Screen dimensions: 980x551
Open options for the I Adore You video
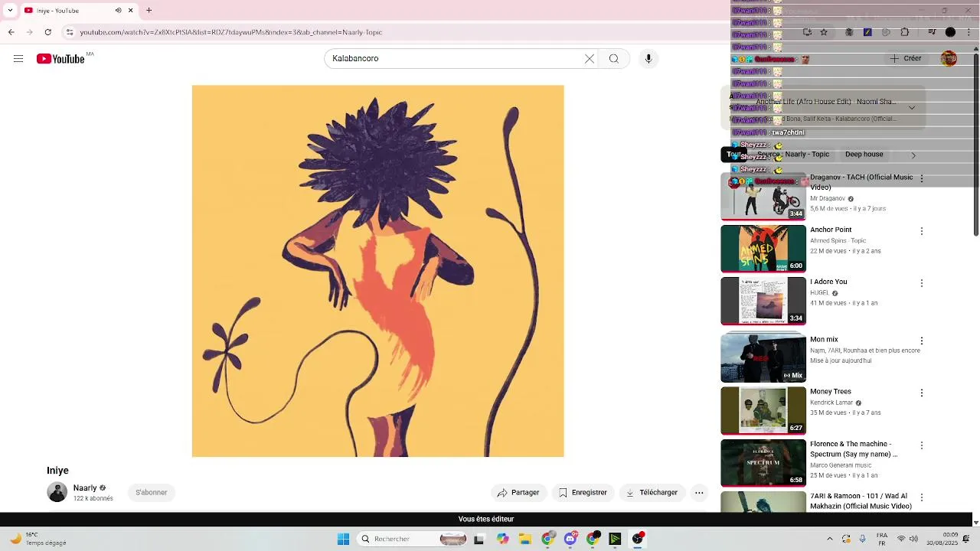coord(922,283)
